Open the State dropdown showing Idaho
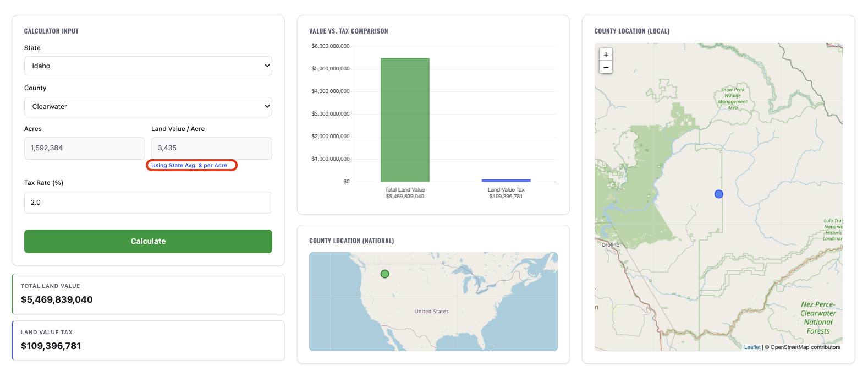This screenshot has height=376, width=868. (x=148, y=66)
